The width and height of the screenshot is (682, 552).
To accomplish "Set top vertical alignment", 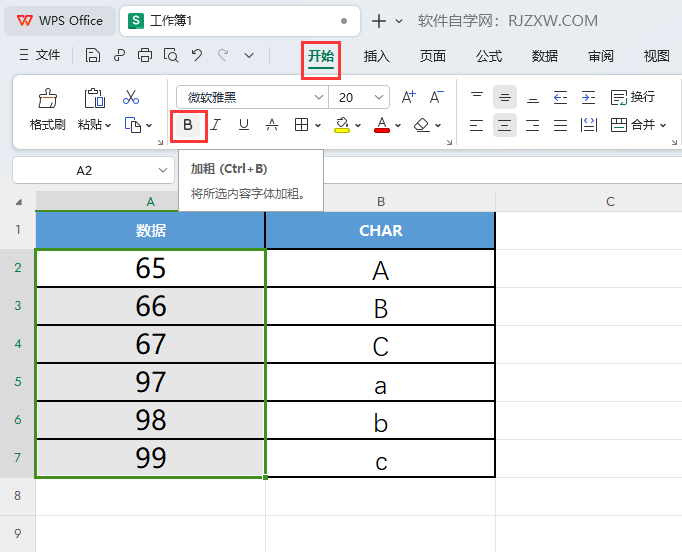I will [477, 97].
